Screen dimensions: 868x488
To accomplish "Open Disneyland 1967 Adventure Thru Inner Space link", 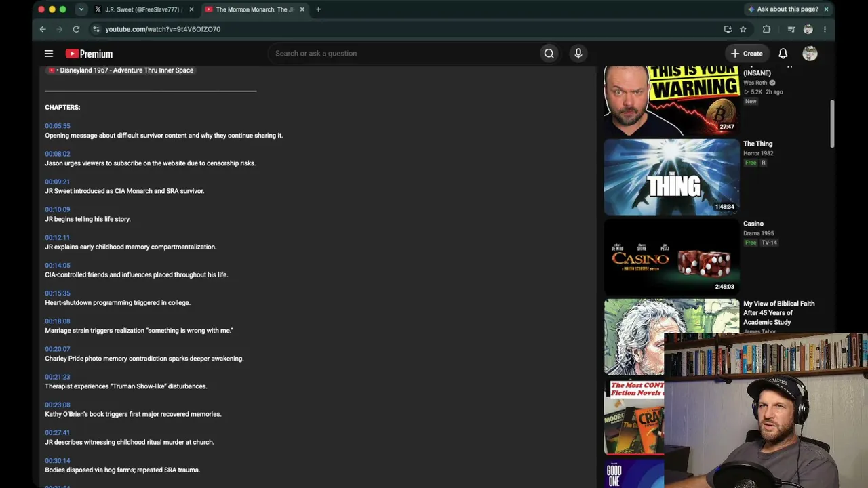I will click(121, 70).
